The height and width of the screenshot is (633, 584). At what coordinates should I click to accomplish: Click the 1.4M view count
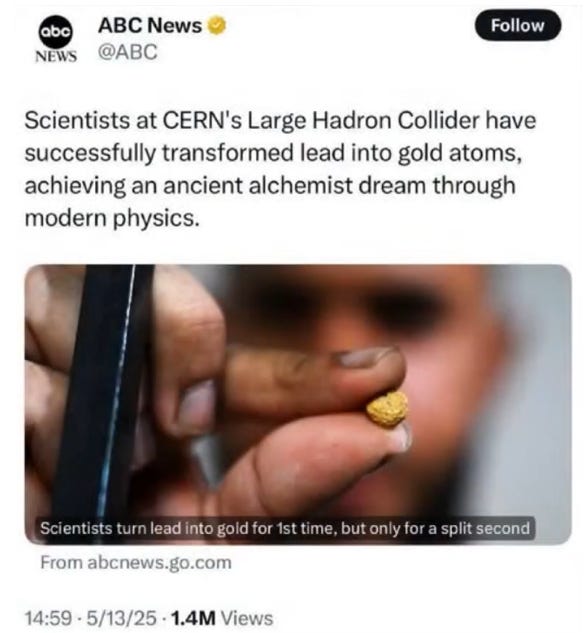point(193,618)
